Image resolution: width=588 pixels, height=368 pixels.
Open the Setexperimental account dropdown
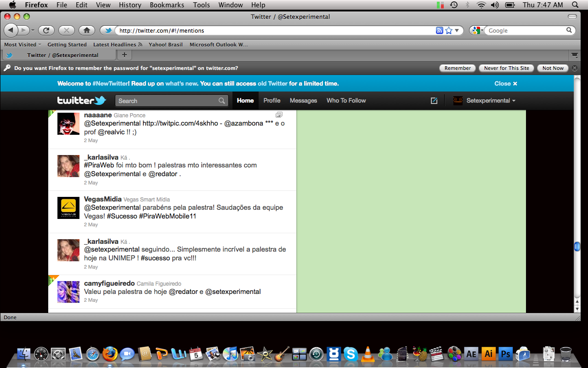pyautogui.click(x=490, y=101)
